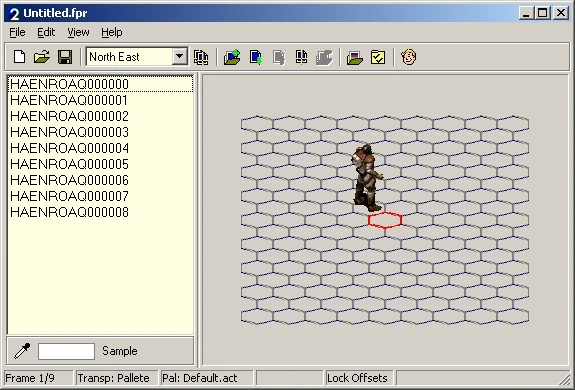The width and height of the screenshot is (575, 390).
Task: Select frame HAENROAQ000004 in the list
Action: (100, 148)
